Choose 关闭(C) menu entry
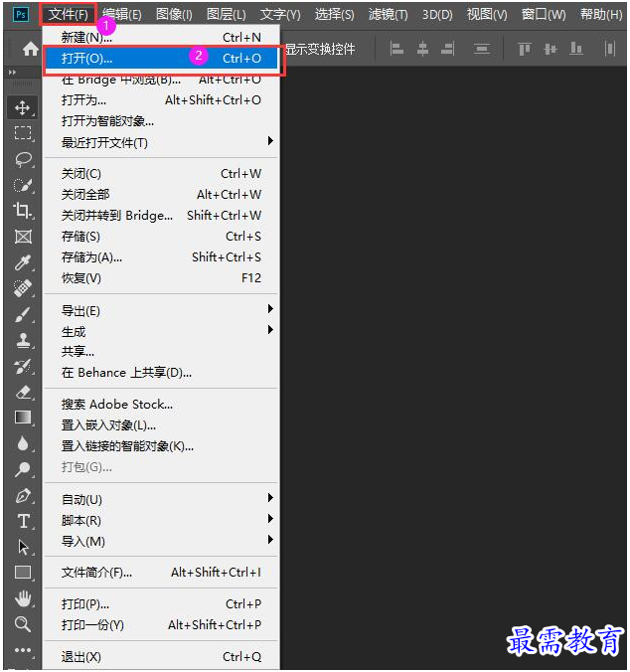The width and height of the screenshot is (630, 672). pos(161,174)
